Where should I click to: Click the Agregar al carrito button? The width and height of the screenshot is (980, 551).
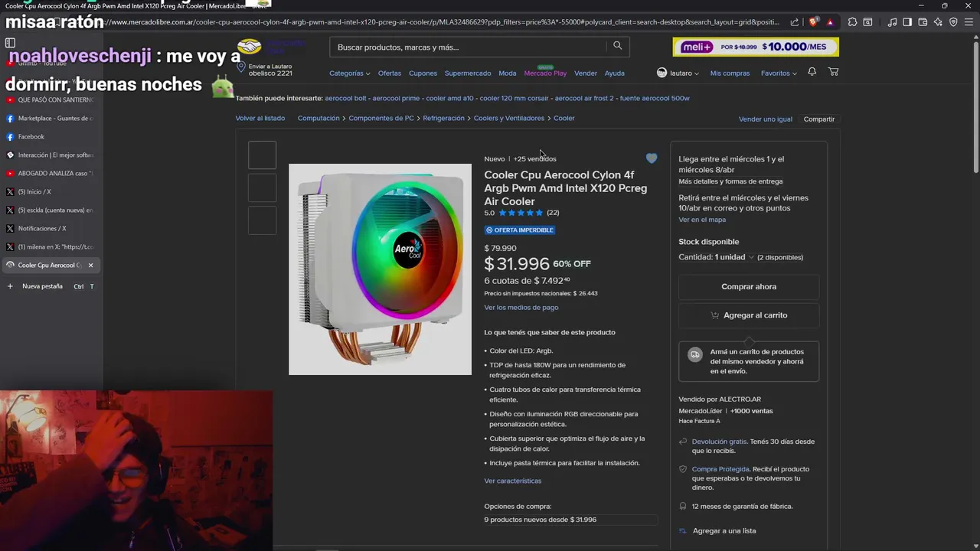point(749,315)
